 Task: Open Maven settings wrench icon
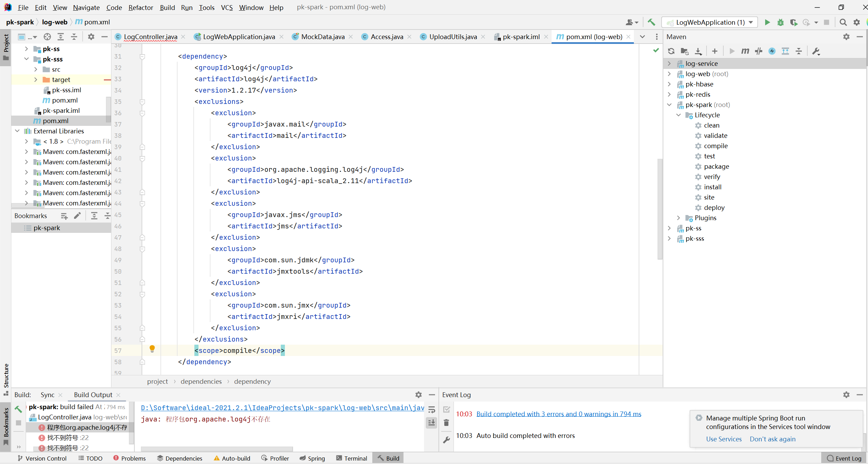tap(816, 51)
